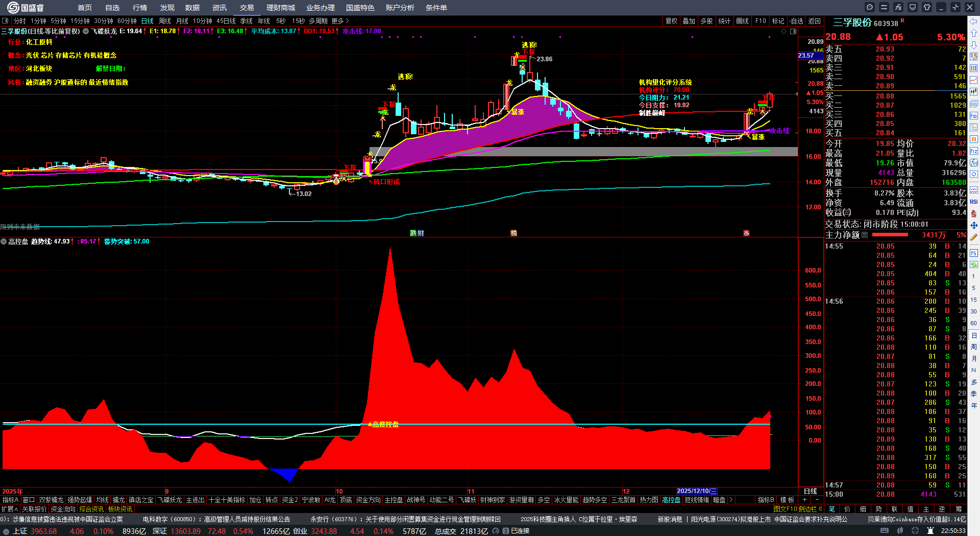The width and height of the screenshot is (980, 536).
Task: Click the 筹 chip distribution tab
Action: coord(959,509)
